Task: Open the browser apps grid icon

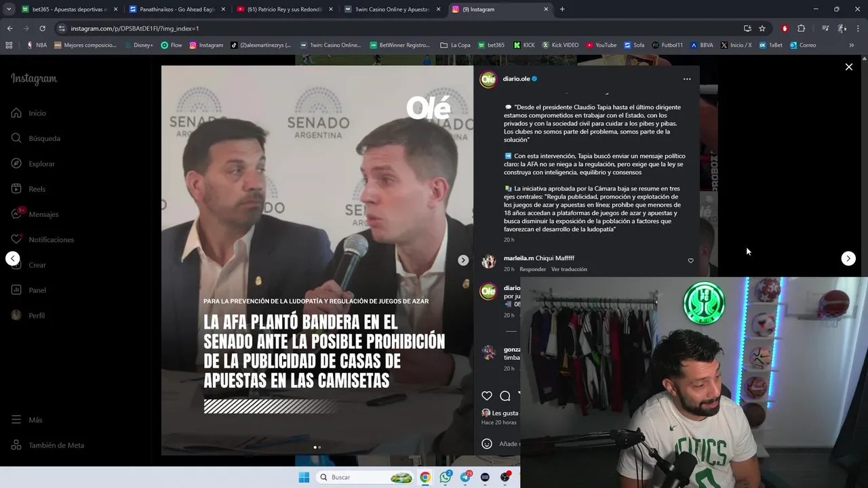Action: tap(9, 45)
